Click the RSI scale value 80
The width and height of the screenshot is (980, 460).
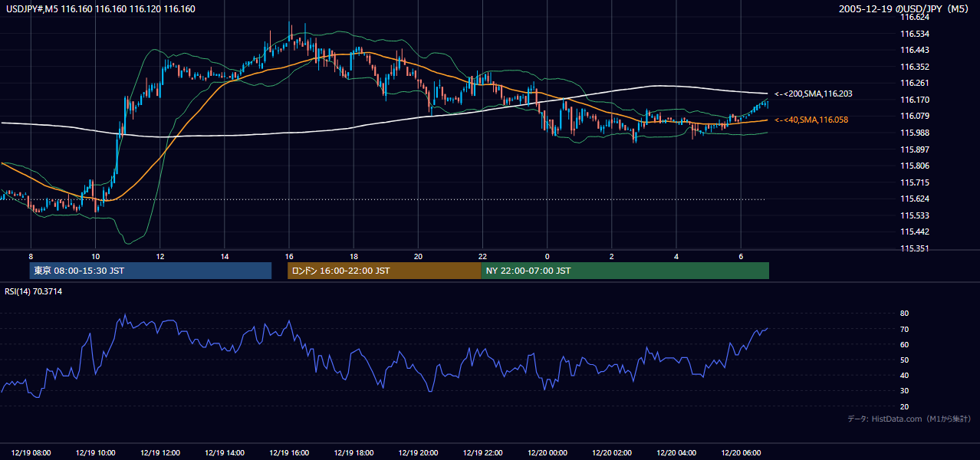pos(904,314)
